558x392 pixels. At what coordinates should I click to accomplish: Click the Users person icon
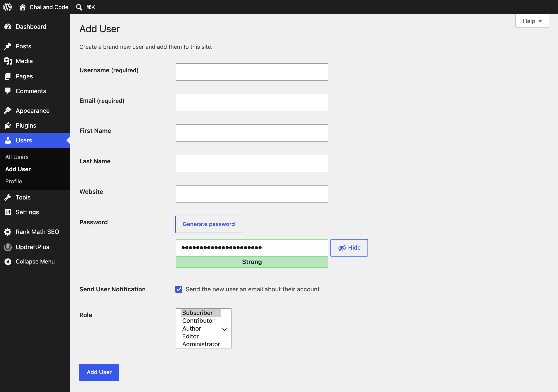click(8, 140)
